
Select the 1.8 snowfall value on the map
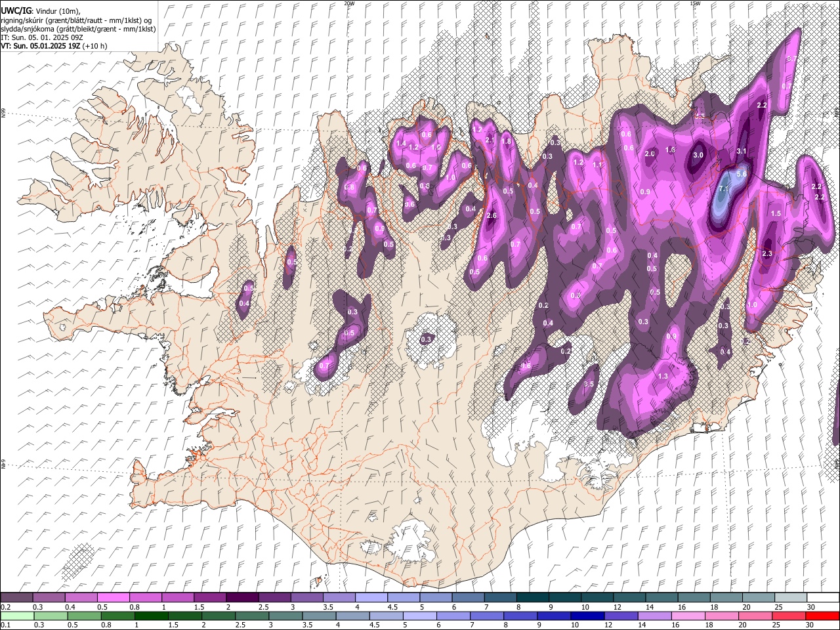tap(506, 141)
